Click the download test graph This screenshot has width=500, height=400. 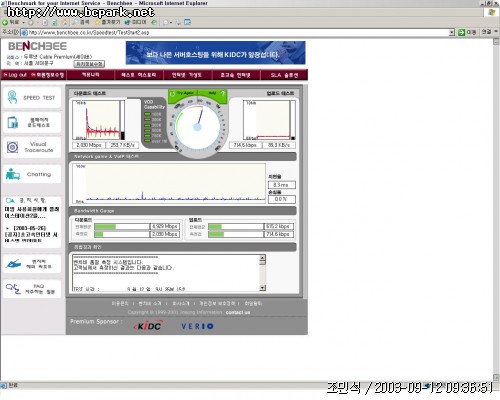click(98, 120)
